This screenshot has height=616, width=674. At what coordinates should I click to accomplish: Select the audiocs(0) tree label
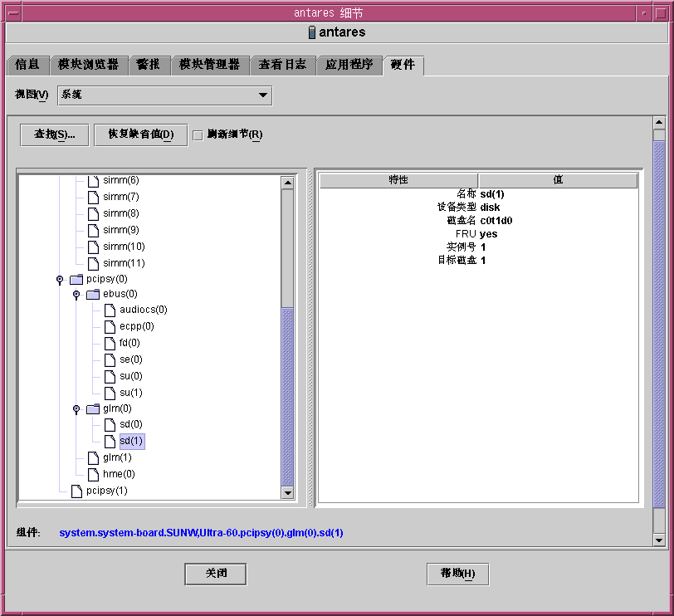[x=144, y=310]
